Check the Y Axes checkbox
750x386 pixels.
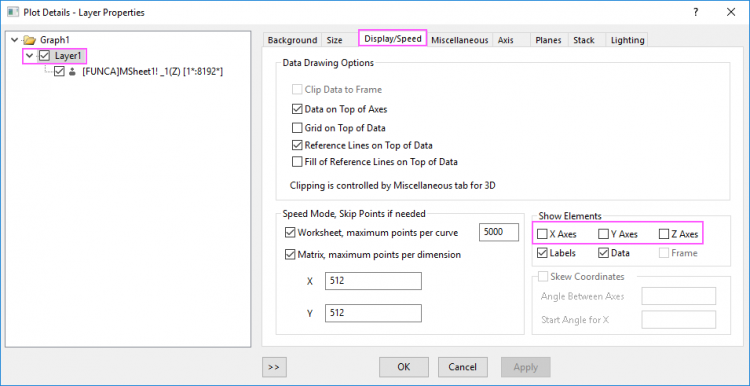[x=603, y=234]
